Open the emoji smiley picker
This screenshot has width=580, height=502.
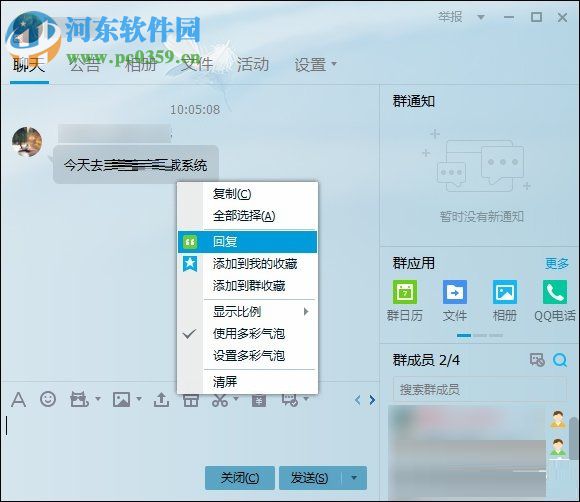click(x=48, y=399)
